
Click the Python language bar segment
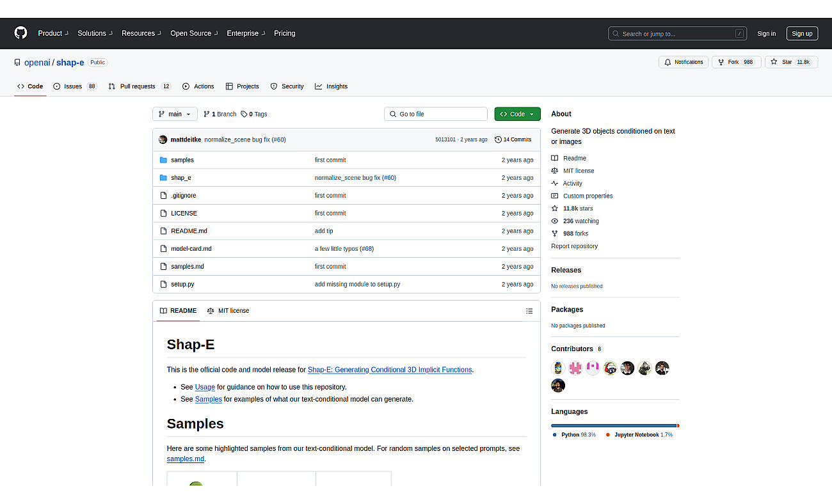click(x=614, y=425)
